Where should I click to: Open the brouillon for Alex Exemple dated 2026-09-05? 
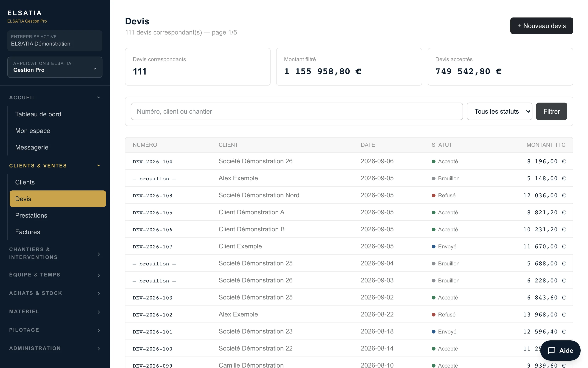(x=154, y=179)
